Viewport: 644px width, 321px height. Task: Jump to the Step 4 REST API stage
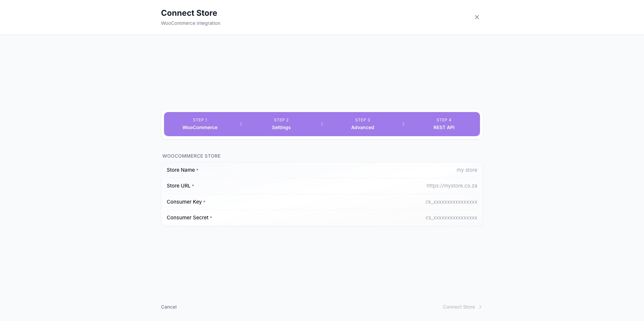point(444,124)
